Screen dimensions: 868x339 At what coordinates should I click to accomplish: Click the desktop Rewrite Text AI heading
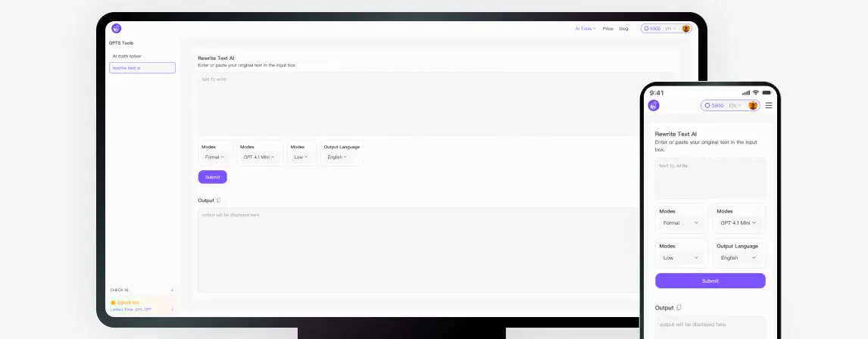coord(216,58)
